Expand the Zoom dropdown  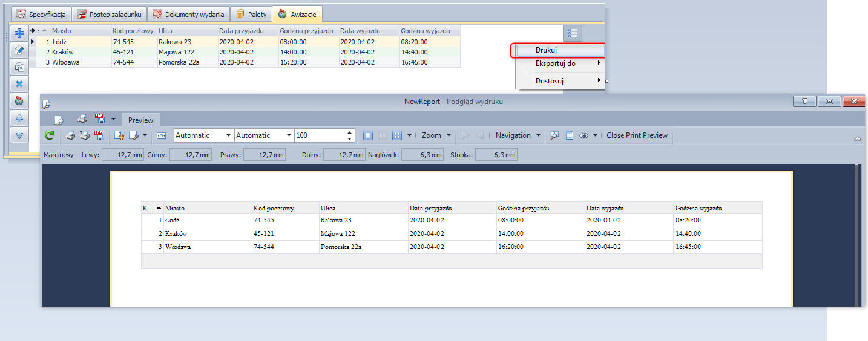436,136
